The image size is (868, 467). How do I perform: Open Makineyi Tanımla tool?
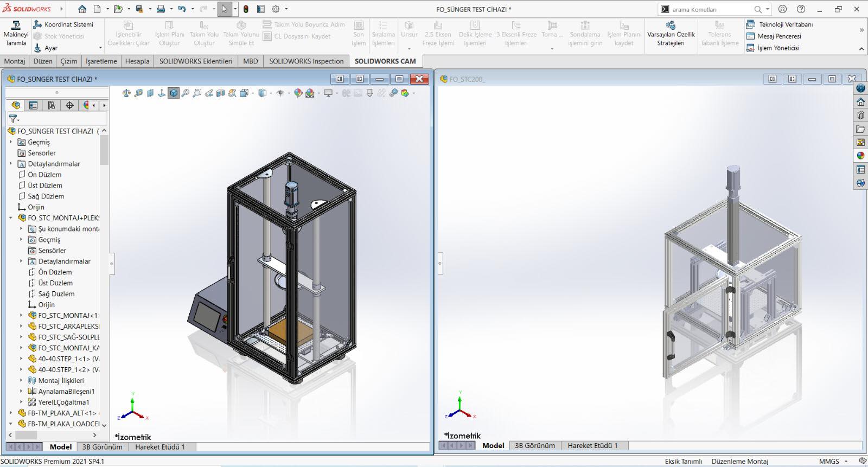[x=16, y=34]
